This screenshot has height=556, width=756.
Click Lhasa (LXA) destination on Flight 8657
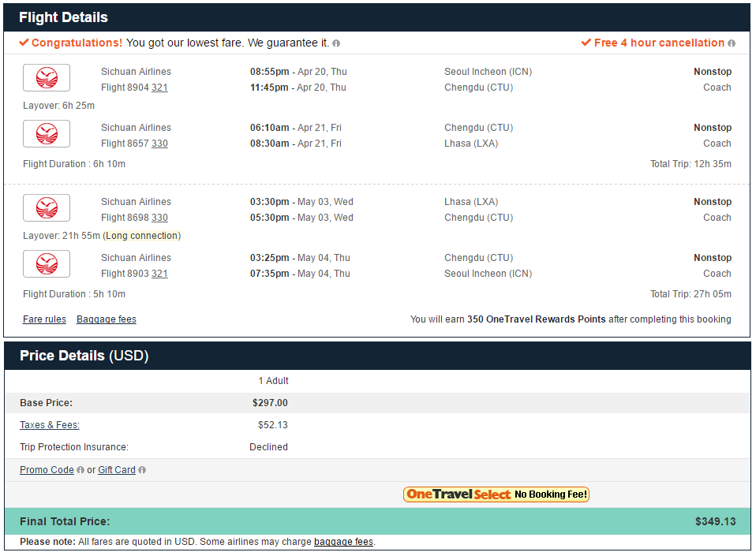pos(471,143)
